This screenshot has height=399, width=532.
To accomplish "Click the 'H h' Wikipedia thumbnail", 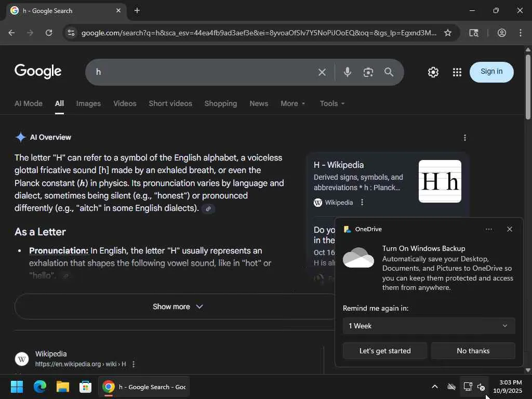I will 440,181.
